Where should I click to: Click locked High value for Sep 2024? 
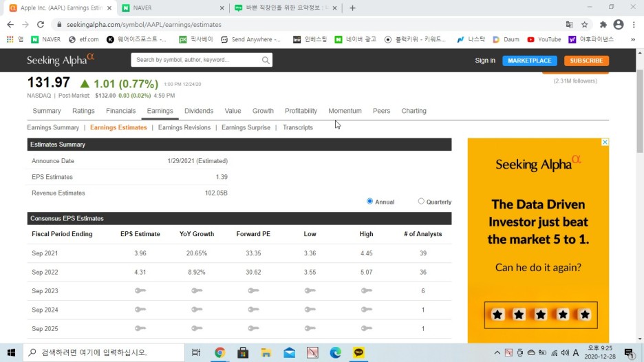pos(366,310)
